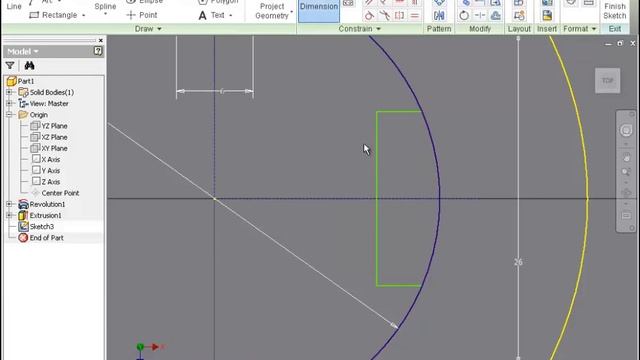This screenshot has width=640, height=360.
Task: Apply the Symmetric constraint
Action: 400,16
